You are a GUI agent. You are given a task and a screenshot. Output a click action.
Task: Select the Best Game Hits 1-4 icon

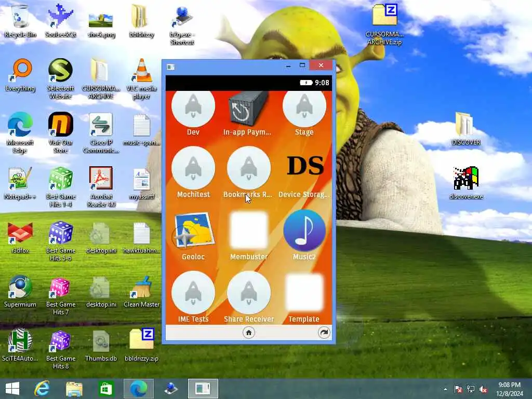pos(60,187)
